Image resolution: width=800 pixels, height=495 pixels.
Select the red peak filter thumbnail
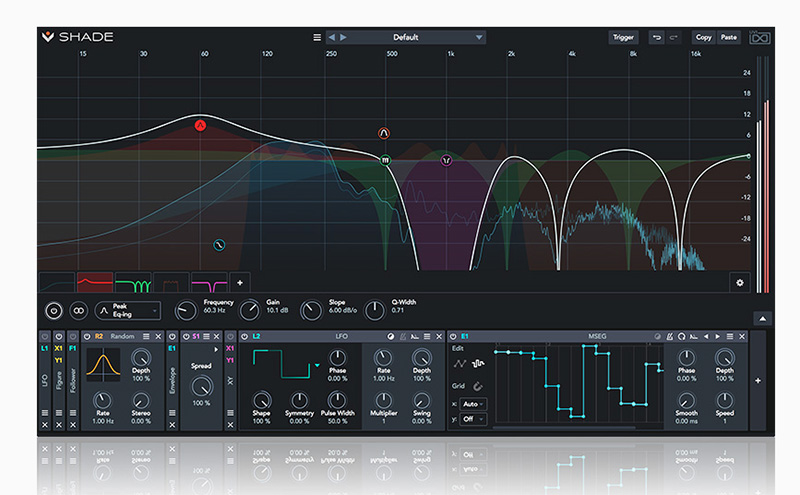click(95, 283)
